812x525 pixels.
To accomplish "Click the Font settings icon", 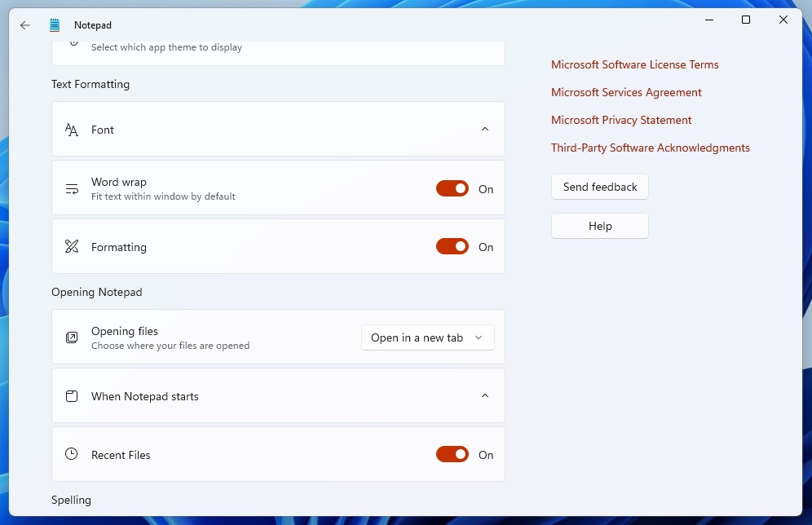I will [71, 129].
